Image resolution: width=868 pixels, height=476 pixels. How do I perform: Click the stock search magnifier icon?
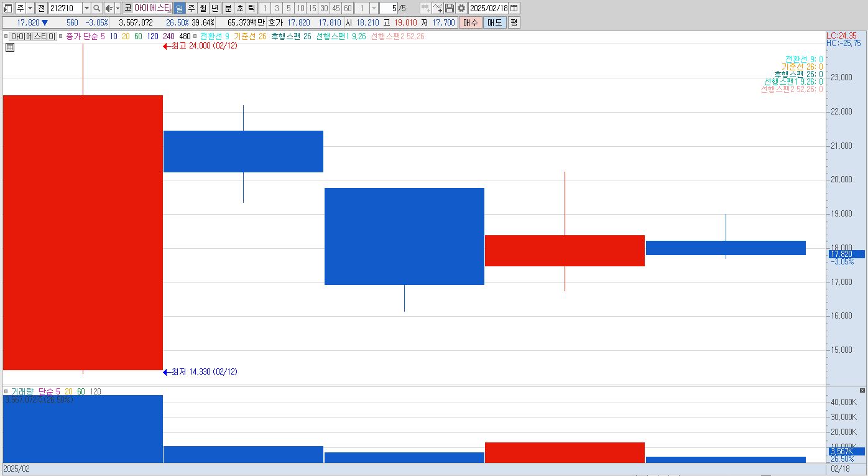pos(97,8)
